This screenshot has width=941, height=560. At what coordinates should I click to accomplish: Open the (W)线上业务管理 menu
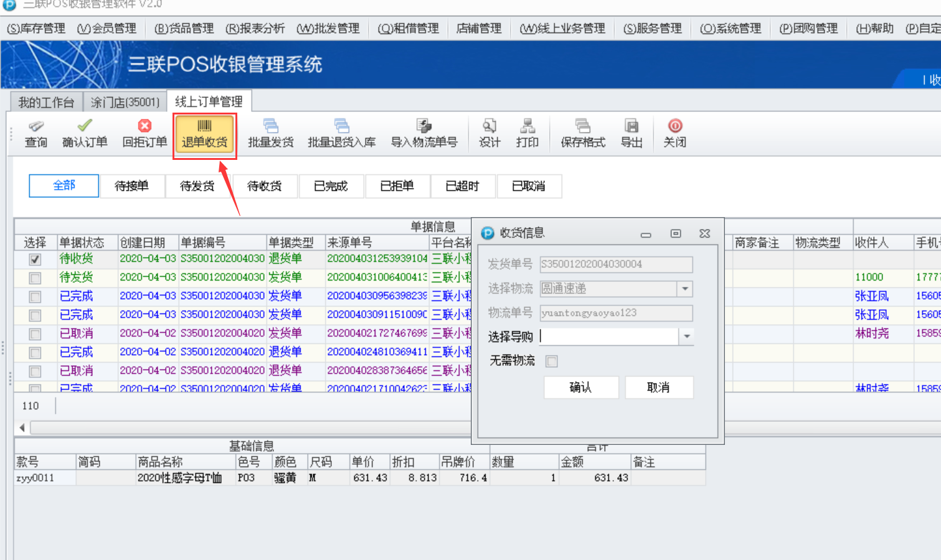click(562, 29)
